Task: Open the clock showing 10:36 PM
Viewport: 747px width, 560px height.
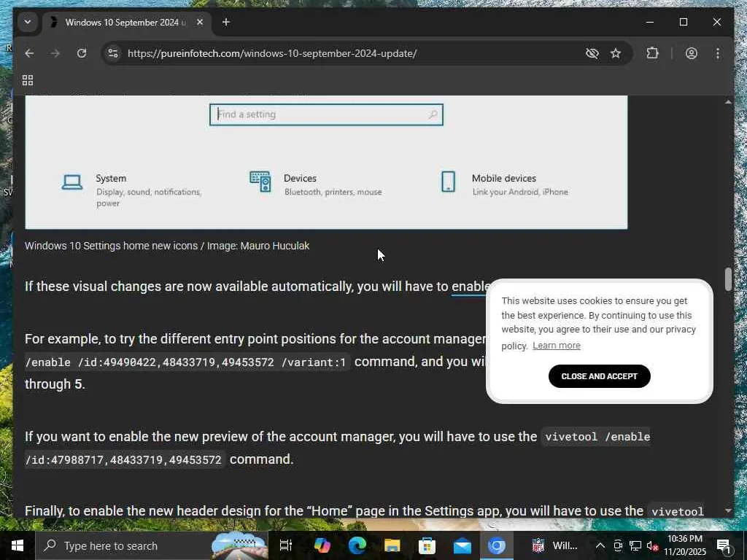Action: [x=685, y=545]
